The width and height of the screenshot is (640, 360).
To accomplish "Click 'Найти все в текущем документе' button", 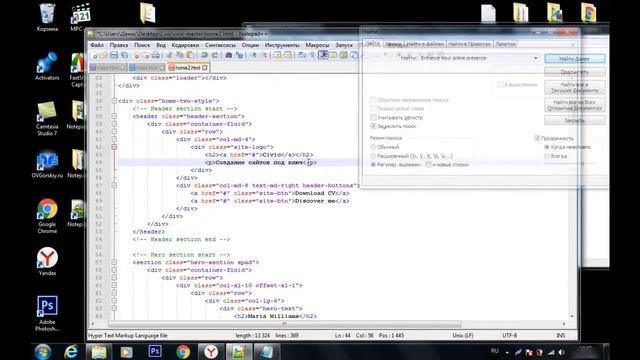I will pos(574,87).
